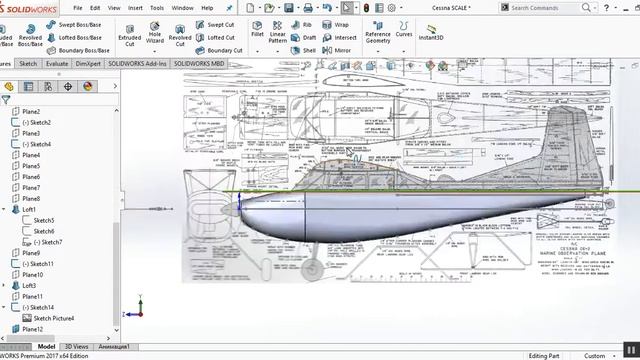Screen dimensions: 640x360
Task: Click the Rebuild traffic light icon
Action: click(x=366, y=8)
